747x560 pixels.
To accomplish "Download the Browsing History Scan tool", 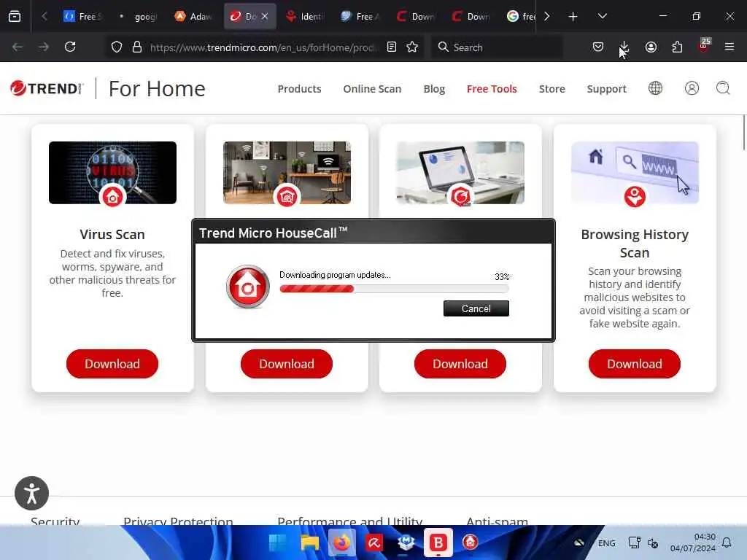I will pos(635,364).
